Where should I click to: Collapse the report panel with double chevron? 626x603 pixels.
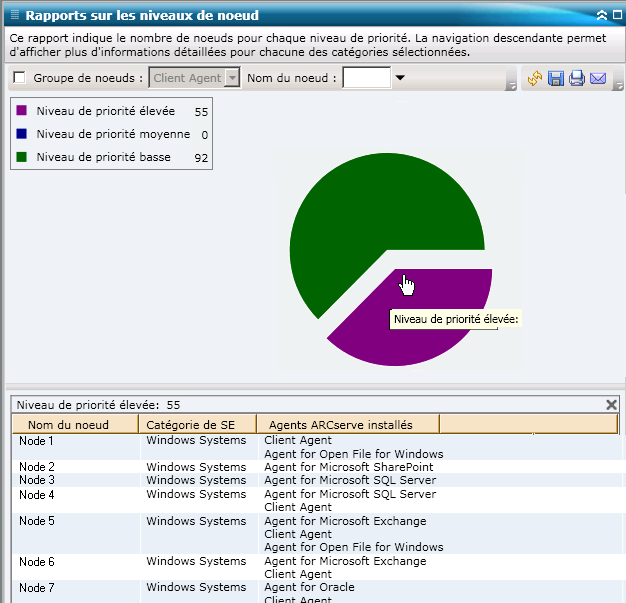(601, 15)
